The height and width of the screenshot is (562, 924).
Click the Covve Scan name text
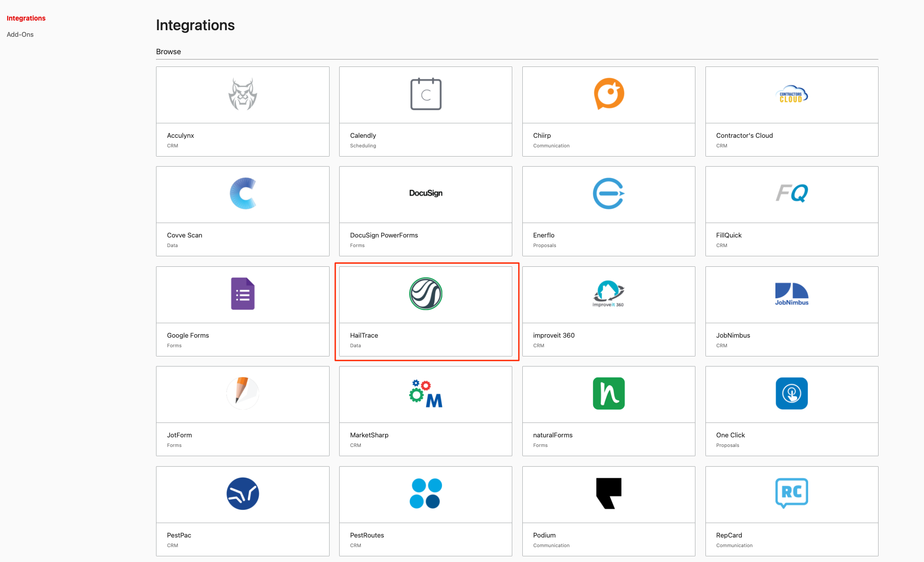click(184, 235)
